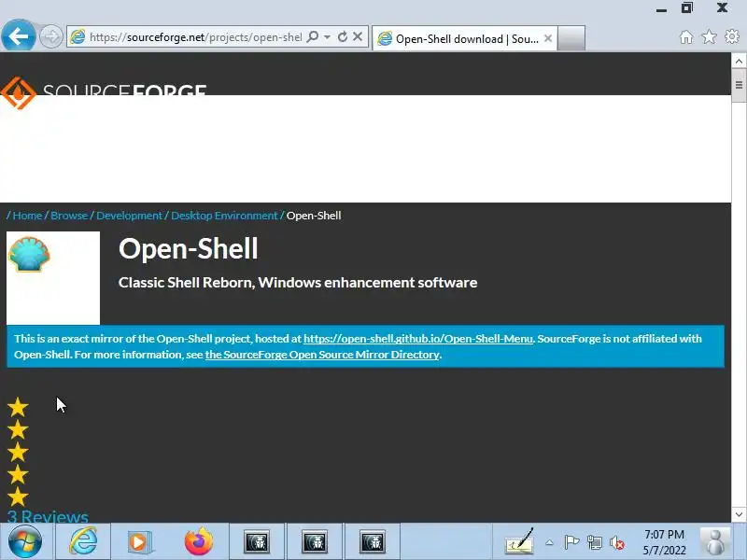Click the browser Forward arrow button
This screenshot has height=560, width=747.
click(51, 36)
